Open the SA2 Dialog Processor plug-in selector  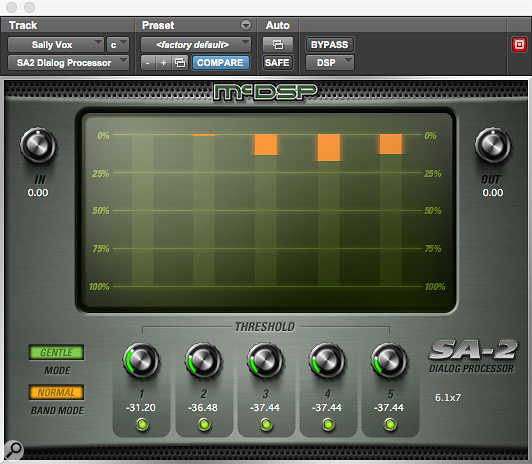click(68, 63)
